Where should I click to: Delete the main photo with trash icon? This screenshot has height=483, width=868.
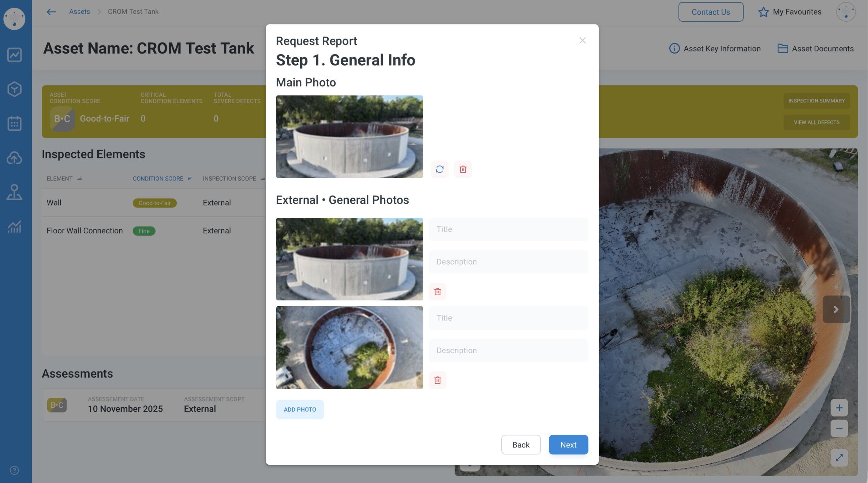tap(463, 169)
